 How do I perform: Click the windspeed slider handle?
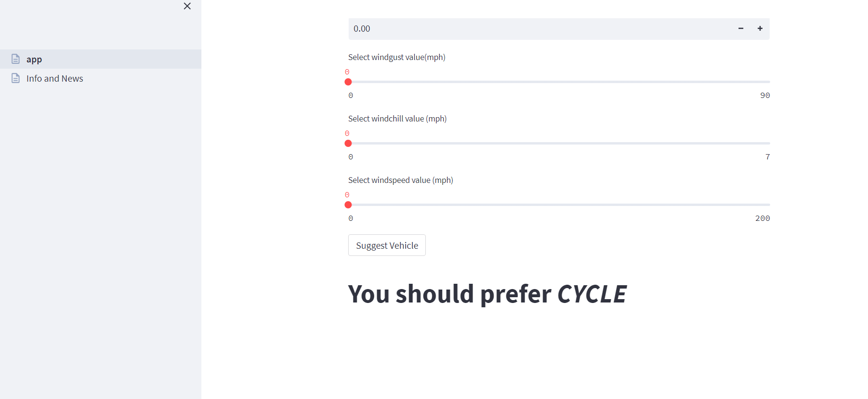[x=348, y=205]
